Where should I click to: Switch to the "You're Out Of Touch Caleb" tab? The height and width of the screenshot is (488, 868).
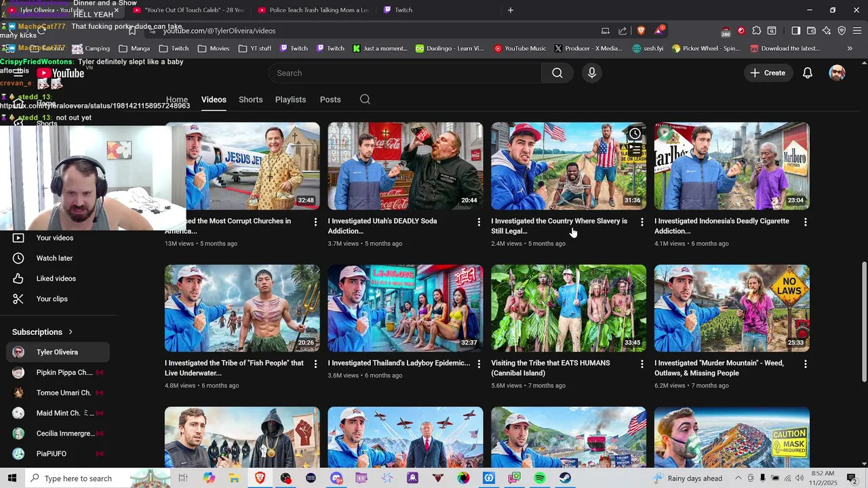(189, 10)
